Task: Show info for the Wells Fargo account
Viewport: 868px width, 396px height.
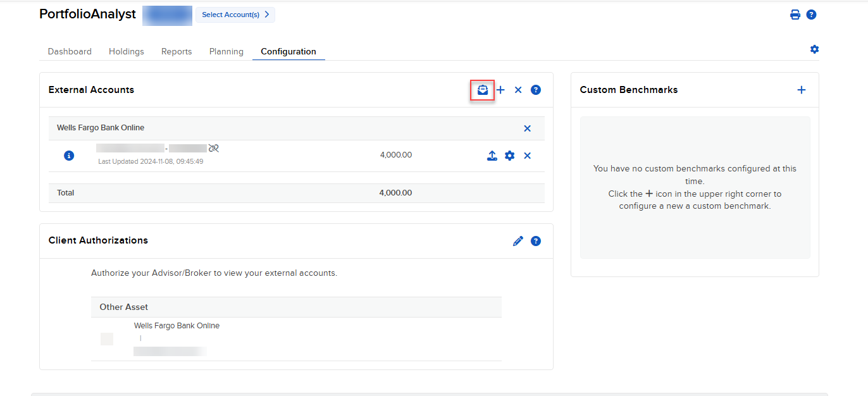Action: coord(69,156)
